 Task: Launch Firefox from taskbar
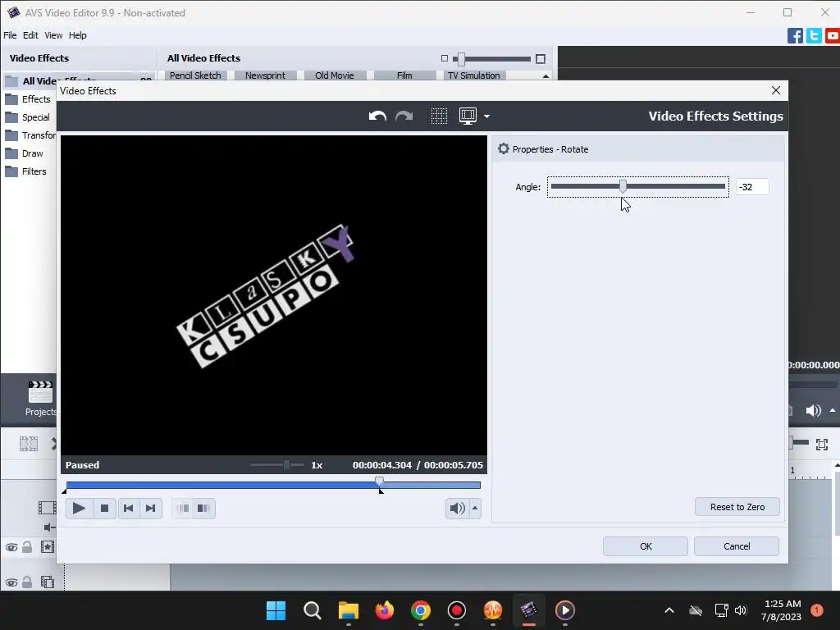click(384, 610)
